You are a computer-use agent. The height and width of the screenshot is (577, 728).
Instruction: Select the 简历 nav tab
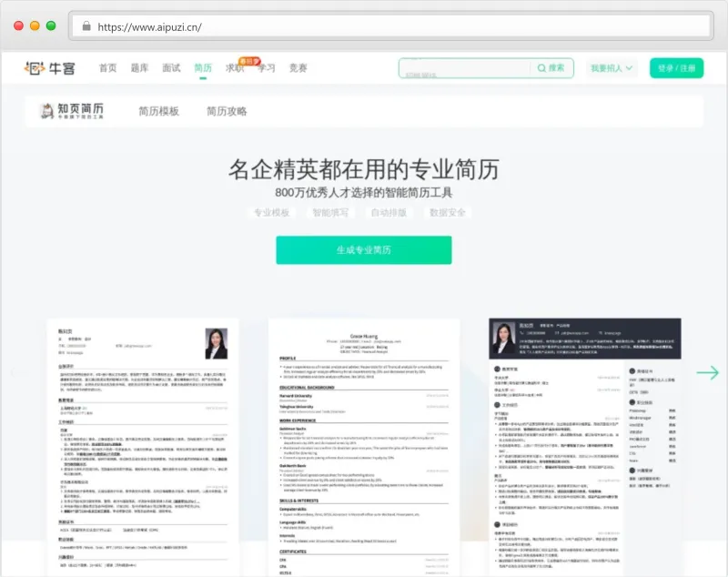[203, 68]
